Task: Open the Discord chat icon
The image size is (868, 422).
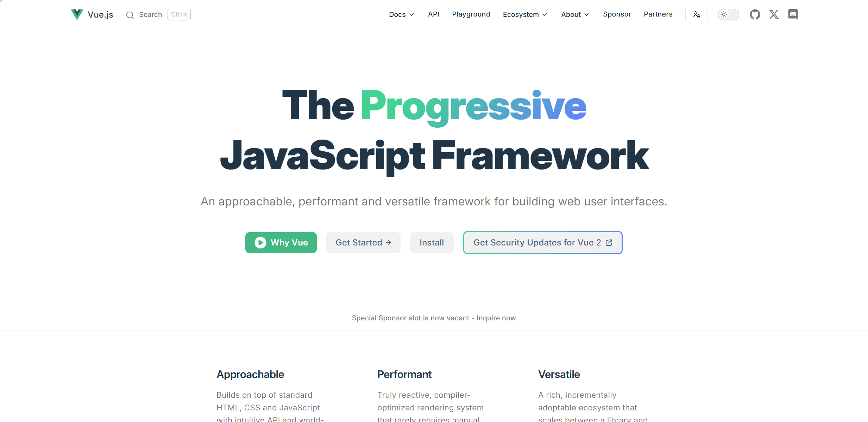Action: coord(793,14)
